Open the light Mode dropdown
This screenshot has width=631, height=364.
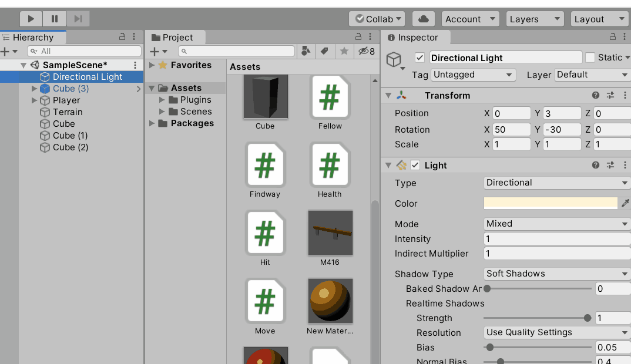coord(556,224)
